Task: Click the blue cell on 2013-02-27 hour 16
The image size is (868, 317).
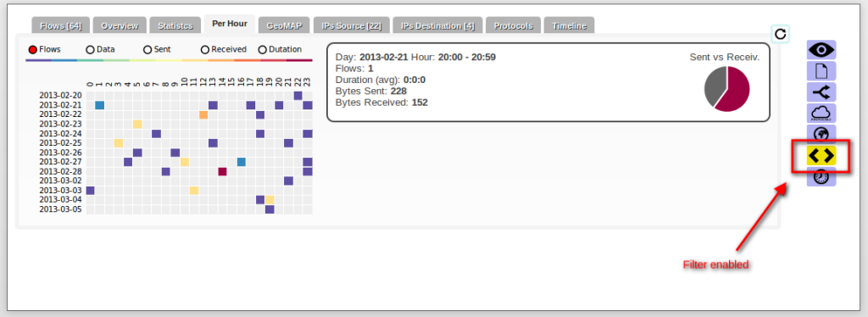Action: [242, 162]
